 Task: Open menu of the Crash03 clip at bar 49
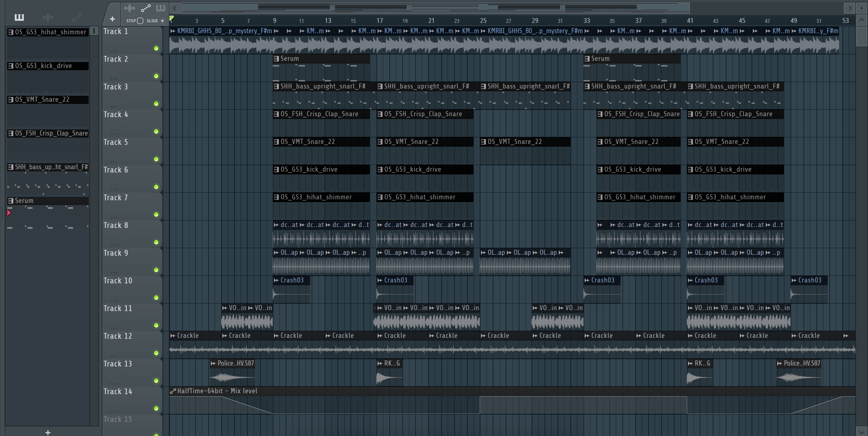point(794,280)
